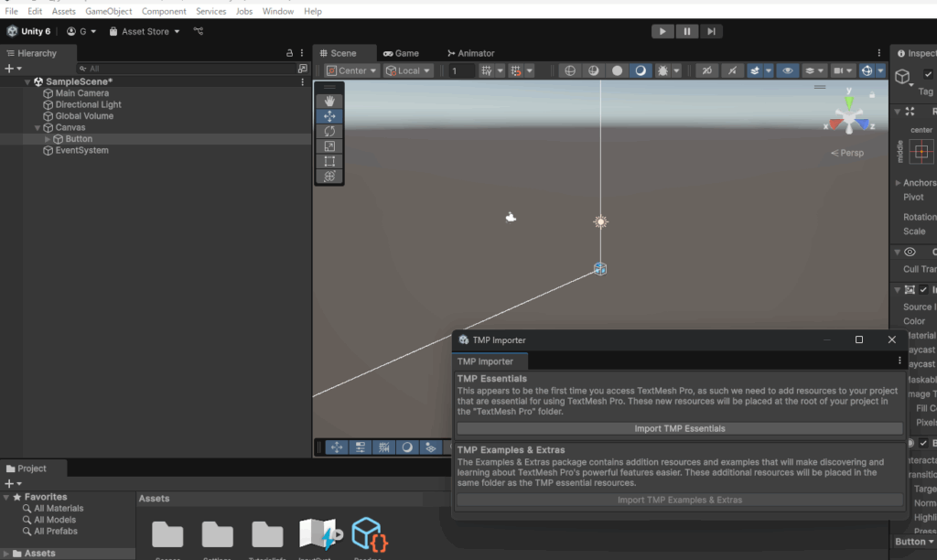This screenshot has height=560, width=937.
Task: Open Asset Store dropdown
Action: tap(145, 31)
